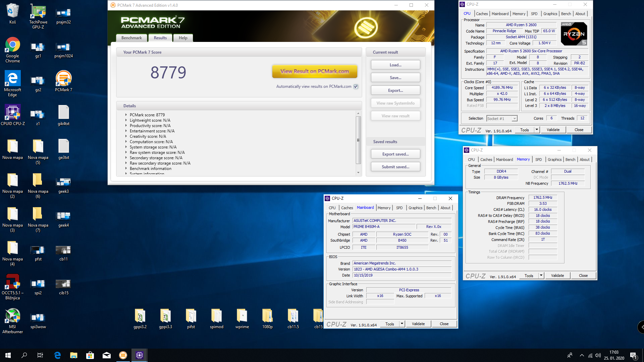Open taskbar Search magnifier
Viewport: 644px width, 362px height.
point(24,355)
